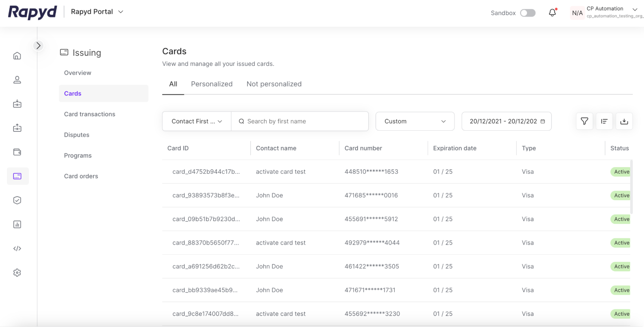Screen dimensions: 644x327
Task: Click the download export icon
Action: pyautogui.click(x=624, y=121)
